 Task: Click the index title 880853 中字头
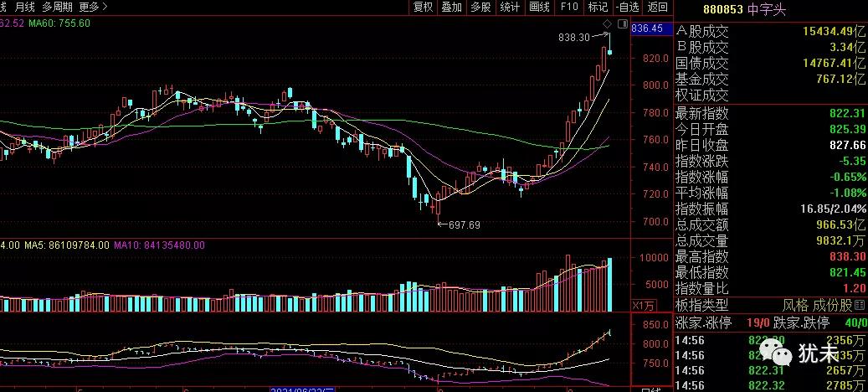745,9
